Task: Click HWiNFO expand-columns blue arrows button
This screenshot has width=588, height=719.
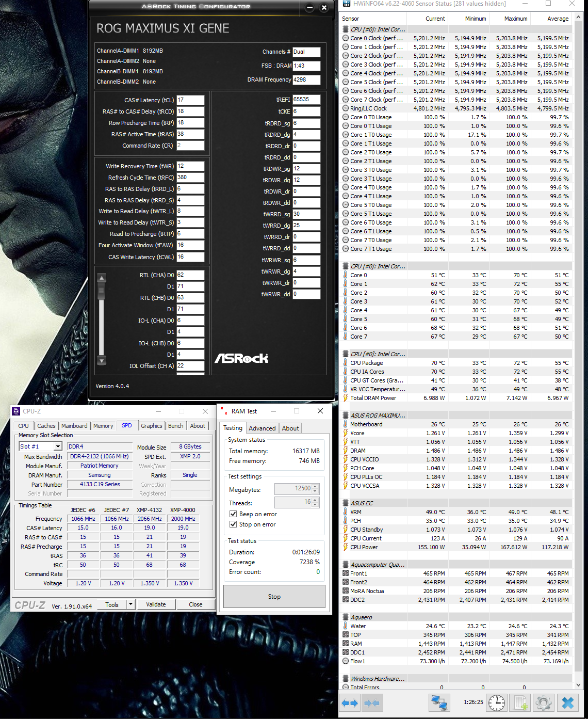Action: click(x=350, y=702)
